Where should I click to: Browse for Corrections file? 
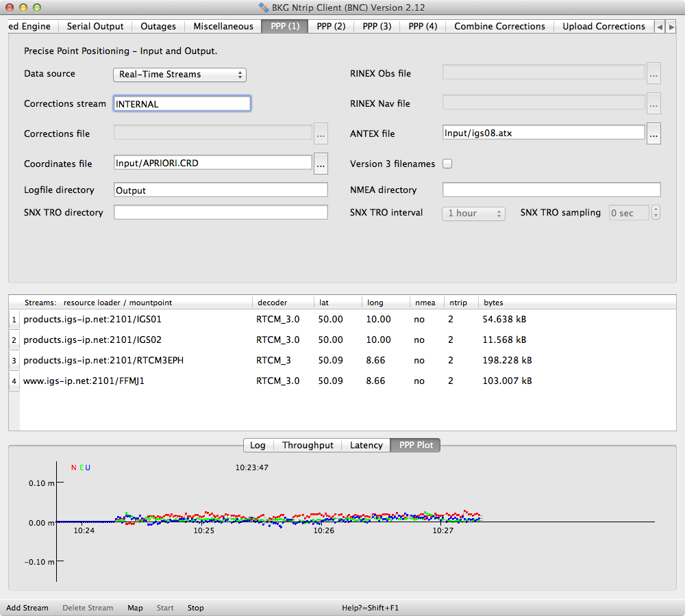(x=321, y=133)
